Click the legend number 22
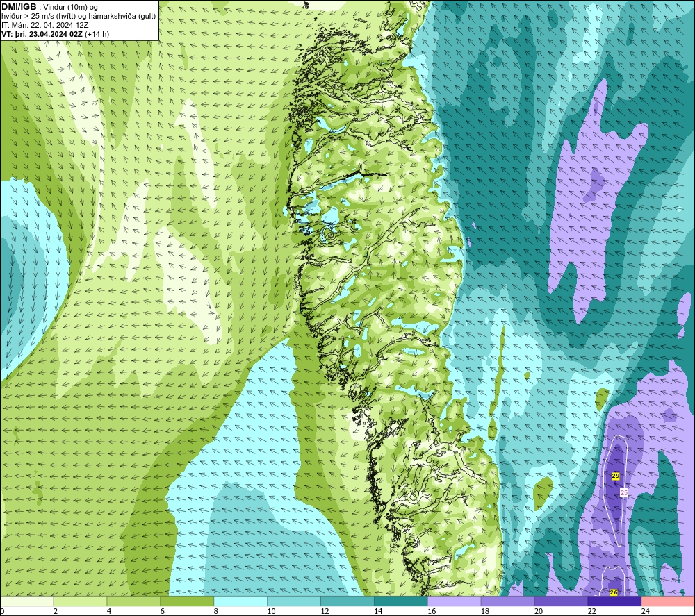Image resolution: width=695 pixels, height=616 pixels. pos(591,611)
